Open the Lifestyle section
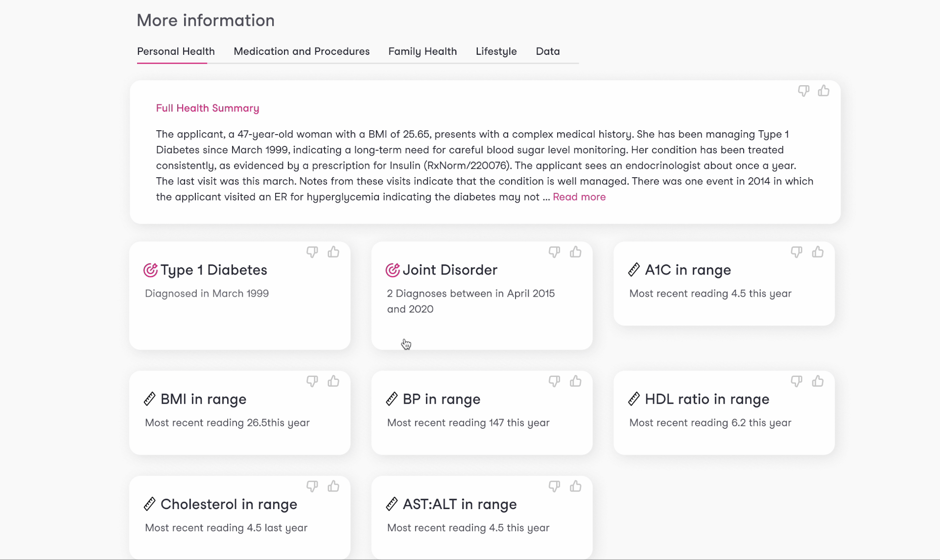The height and width of the screenshot is (560, 940). (496, 51)
